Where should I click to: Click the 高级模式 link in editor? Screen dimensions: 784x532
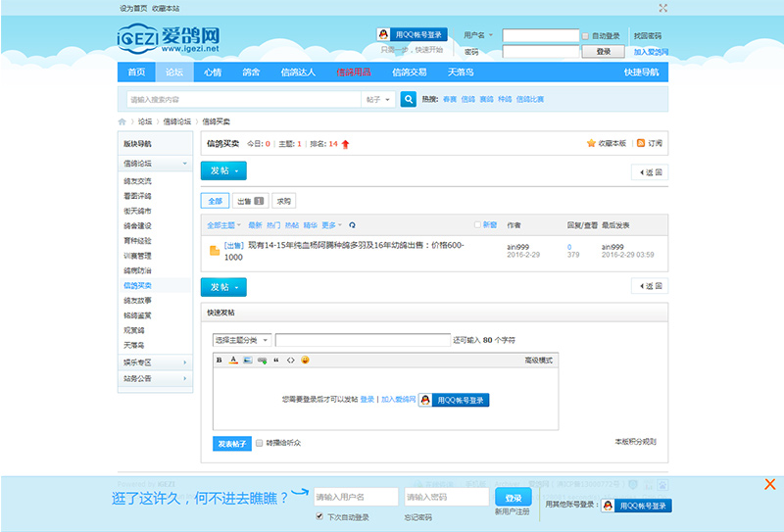click(x=538, y=360)
